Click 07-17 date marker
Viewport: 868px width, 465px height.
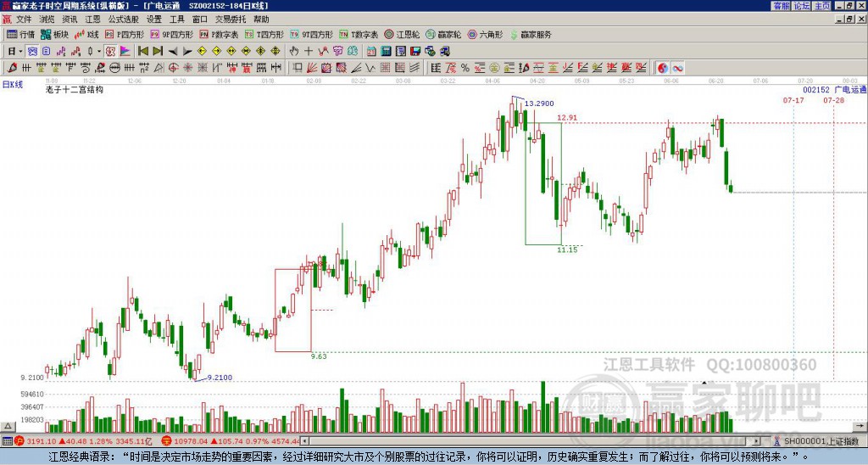793,100
